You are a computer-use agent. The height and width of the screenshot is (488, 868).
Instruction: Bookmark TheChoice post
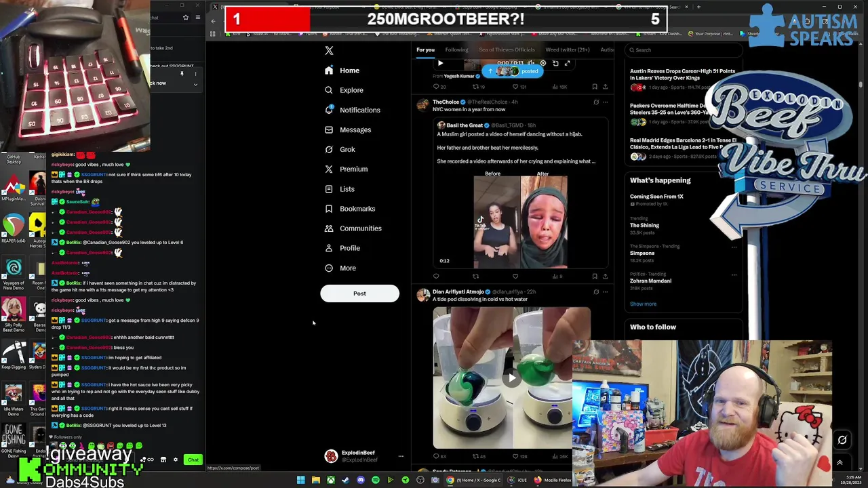coord(595,276)
